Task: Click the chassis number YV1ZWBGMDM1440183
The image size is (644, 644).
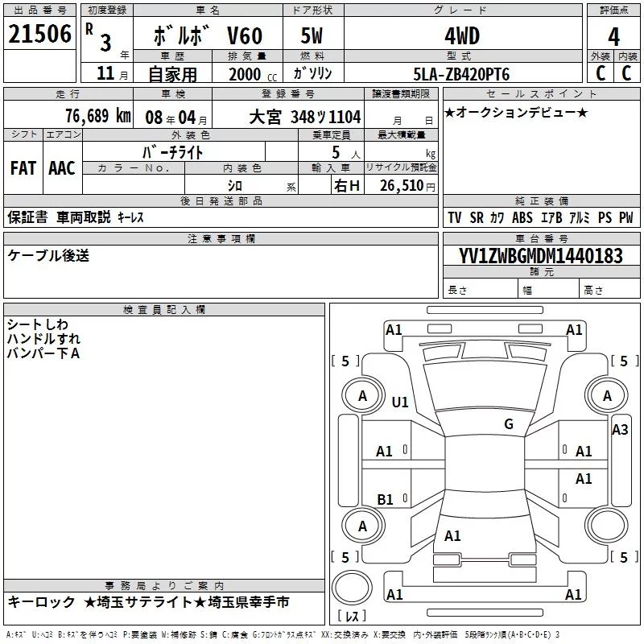Action: [541, 256]
